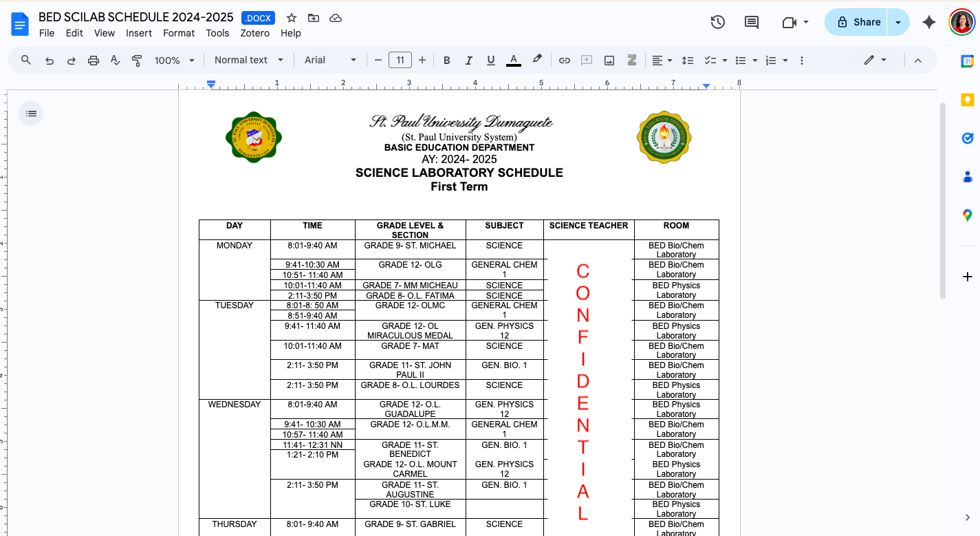
Task: Open numbered list options arrow
Action: (785, 61)
